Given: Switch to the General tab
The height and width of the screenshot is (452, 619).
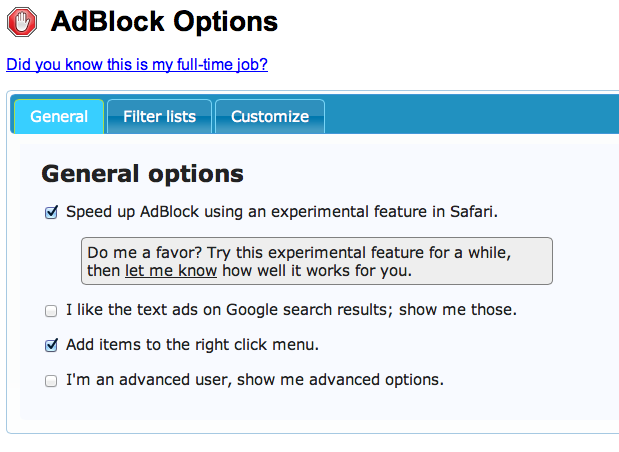Looking at the screenshot, I should (59, 116).
